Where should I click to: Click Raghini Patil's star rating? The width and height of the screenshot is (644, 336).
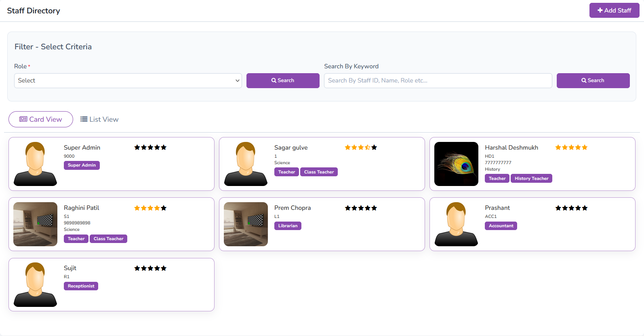tap(150, 208)
